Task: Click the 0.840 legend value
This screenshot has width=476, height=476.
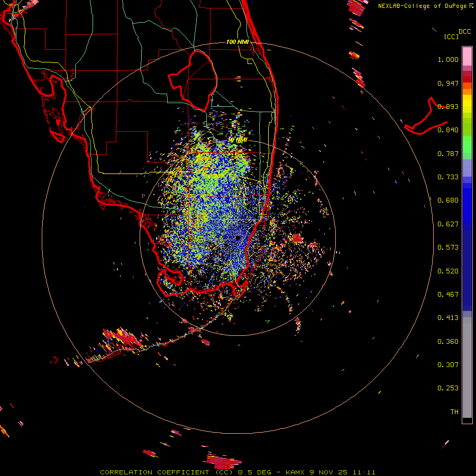Action: point(448,130)
